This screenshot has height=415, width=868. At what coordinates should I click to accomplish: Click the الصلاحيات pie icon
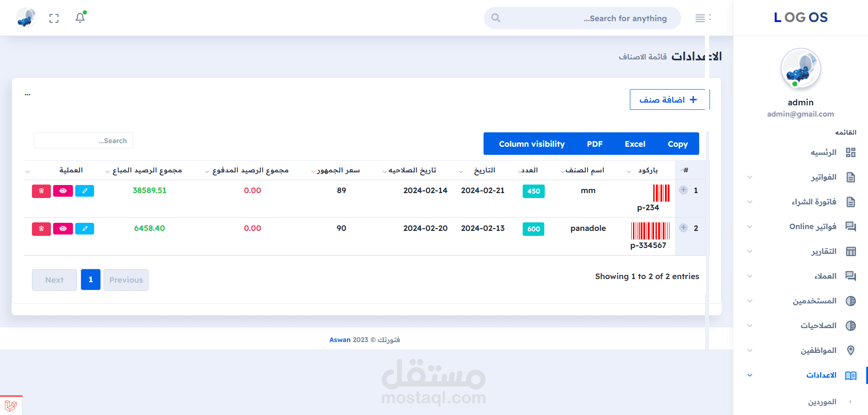click(850, 325)
